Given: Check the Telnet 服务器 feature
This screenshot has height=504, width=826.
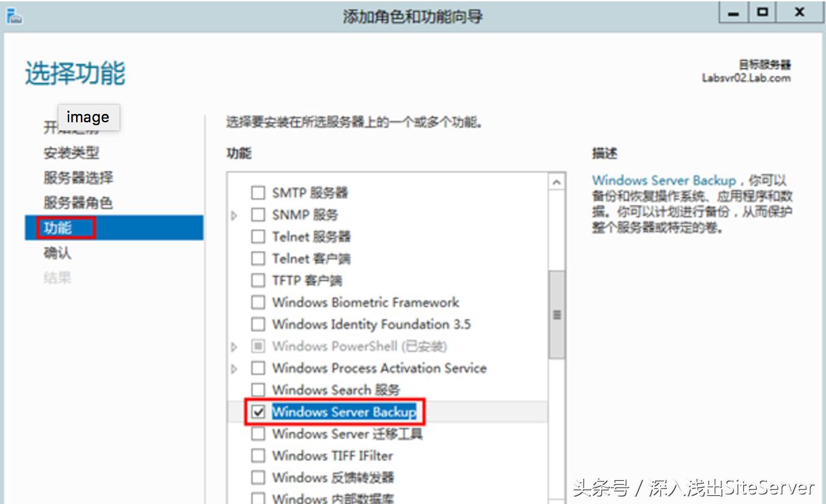Looking at the screenshot, I should pos(258,236).
